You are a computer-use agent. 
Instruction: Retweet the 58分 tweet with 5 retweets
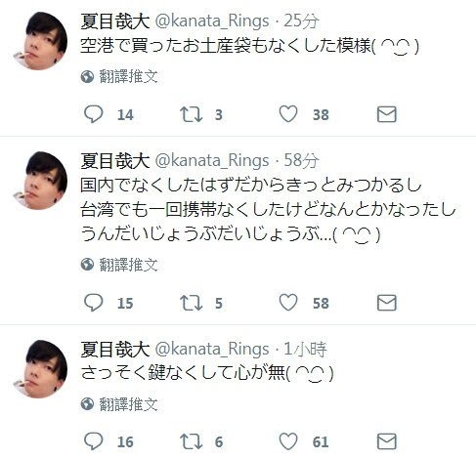point(192,303)
